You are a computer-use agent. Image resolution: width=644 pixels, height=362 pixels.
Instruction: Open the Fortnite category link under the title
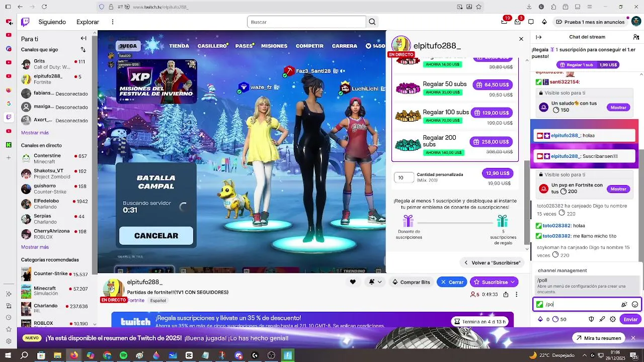point(136,300)
